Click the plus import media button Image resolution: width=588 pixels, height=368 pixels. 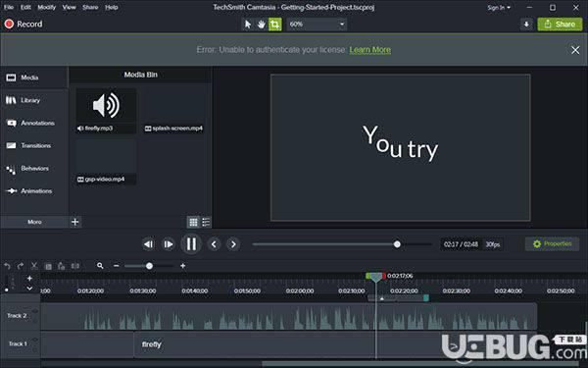(75, 222)
